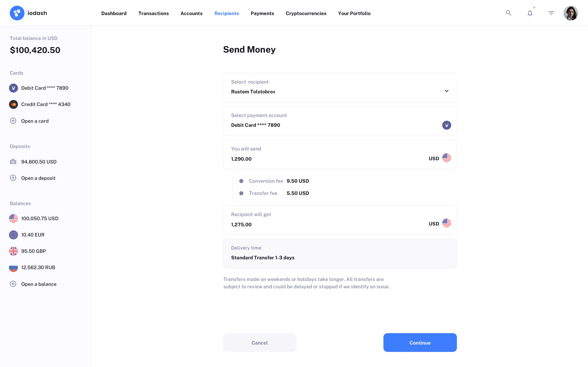
Task: Open the search magnifier icon
Action: [x=508, y=13]
